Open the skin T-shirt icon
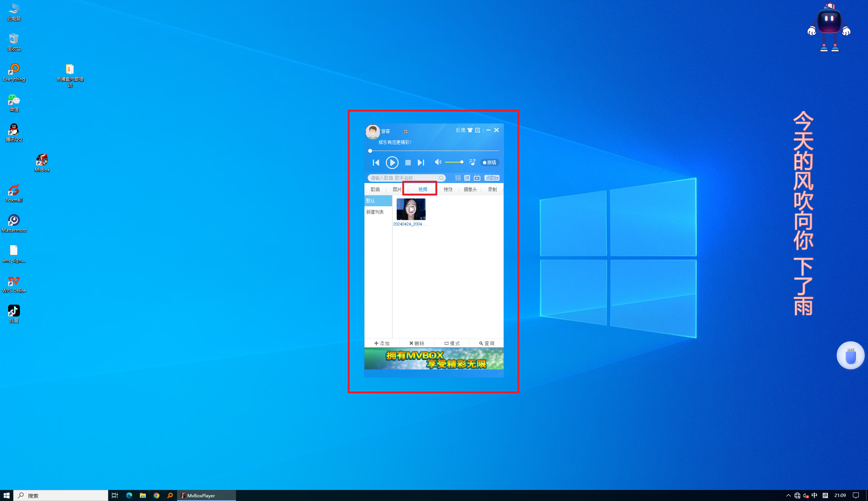This screenshot has height=501, width=868. tap(470, 130)
